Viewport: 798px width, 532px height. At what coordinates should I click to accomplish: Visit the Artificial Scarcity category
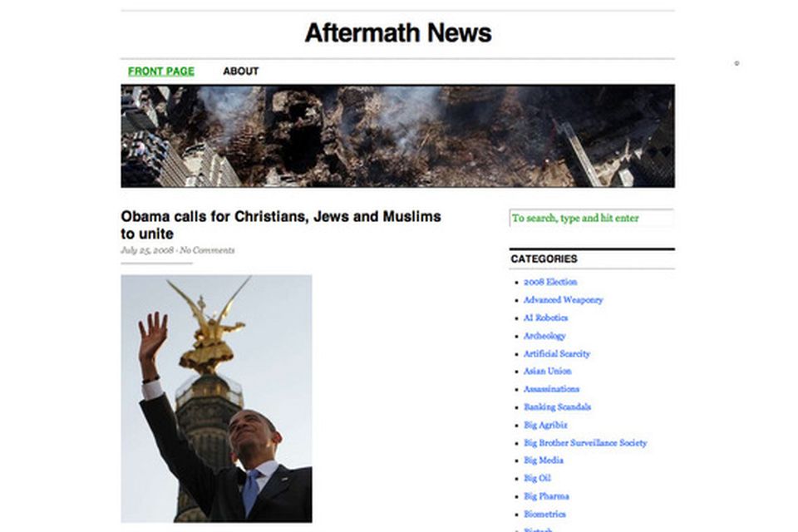pos(557,353)
